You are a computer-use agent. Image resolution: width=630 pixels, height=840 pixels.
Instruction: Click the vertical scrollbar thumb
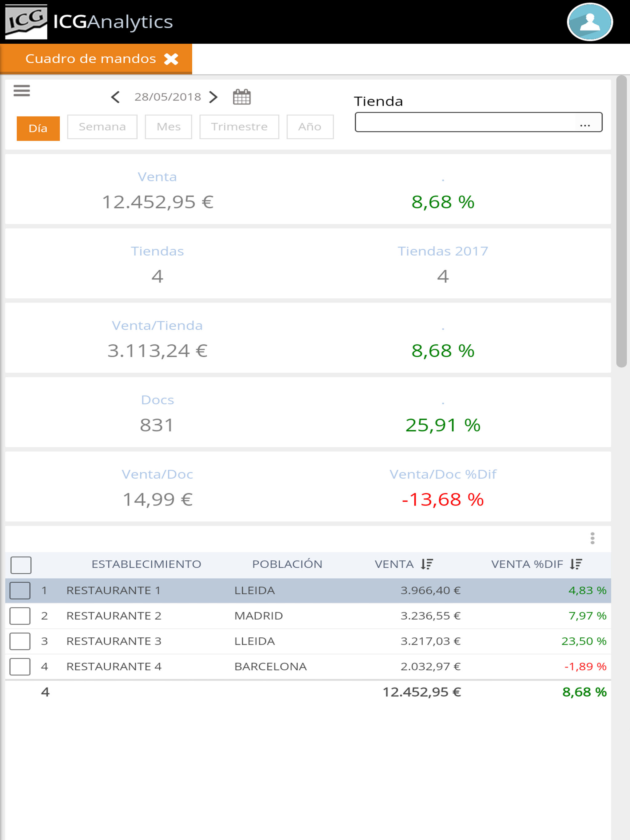621,221
